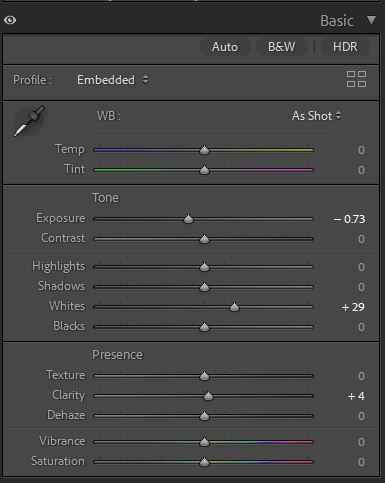Click the Clarity value +4 field

coord(356,396)
